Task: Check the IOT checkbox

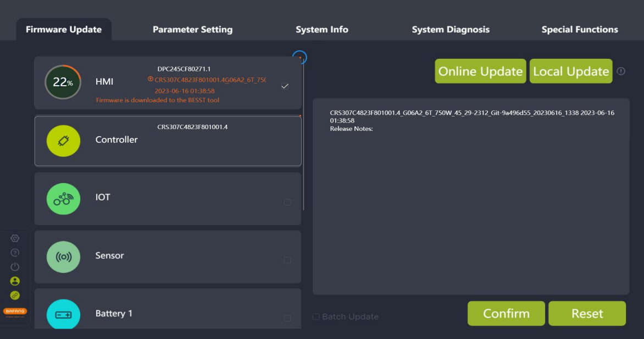Action: point(287,202)
